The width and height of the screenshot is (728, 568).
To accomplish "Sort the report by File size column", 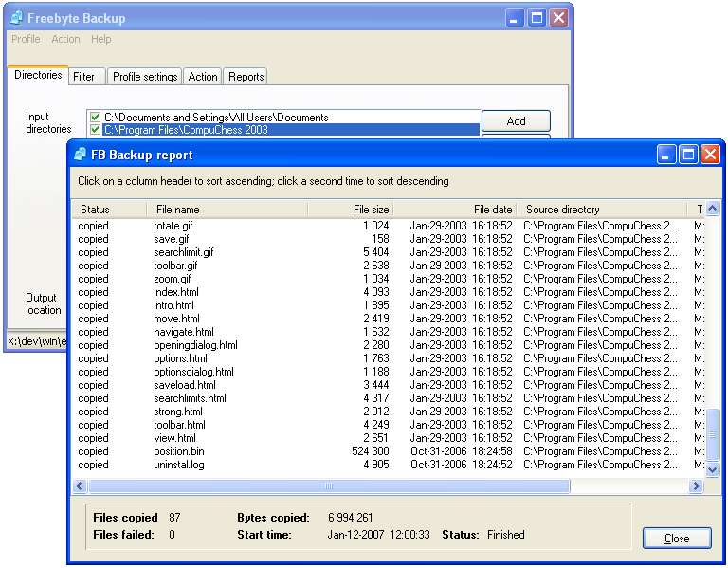I will [x=349, y=210].
